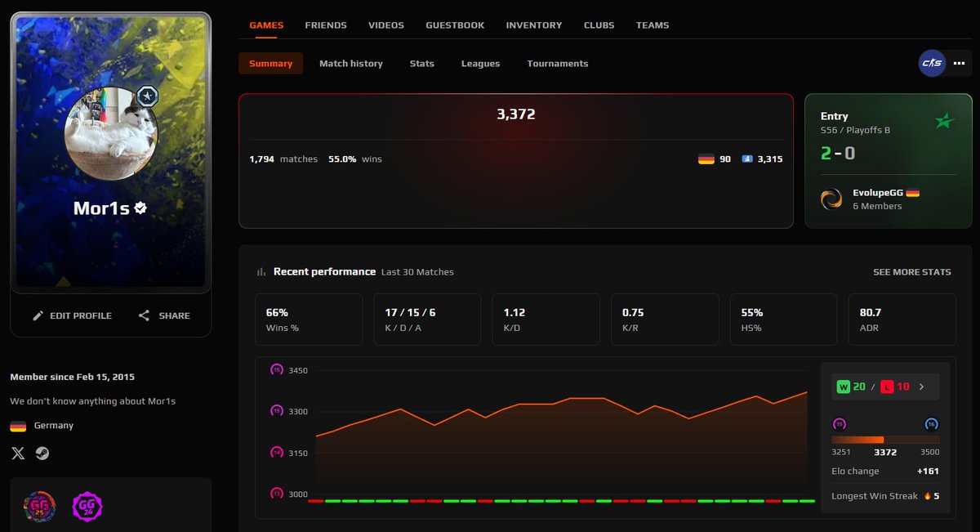Open the Steam profile icon
Image resolution: width=980 pixels, height=532 pixels.
point(42,453)
